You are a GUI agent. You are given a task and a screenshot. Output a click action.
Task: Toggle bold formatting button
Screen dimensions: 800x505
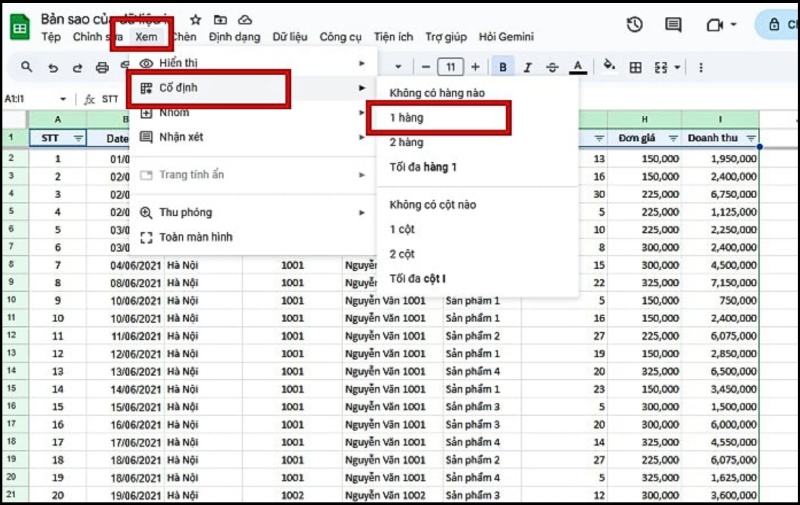(503, 67)
